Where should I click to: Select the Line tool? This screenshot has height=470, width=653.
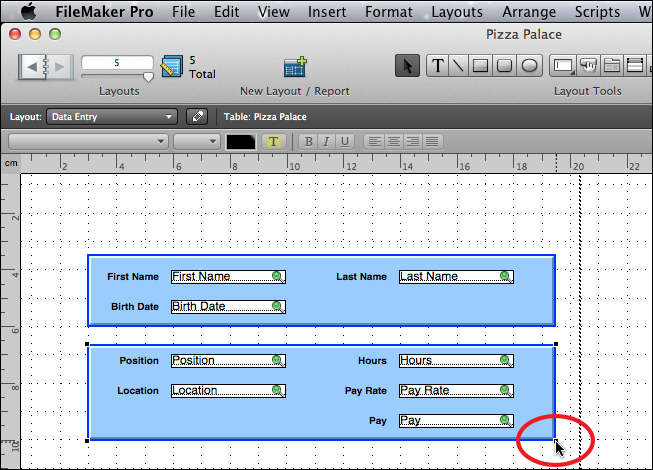click(x=458, y=66)
